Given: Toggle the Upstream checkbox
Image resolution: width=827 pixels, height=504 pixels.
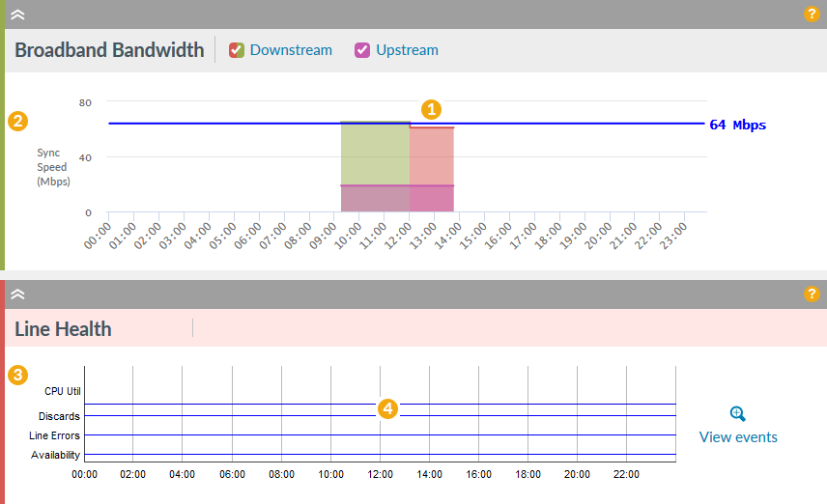Looking at the screenshot, I should (363, 50).
